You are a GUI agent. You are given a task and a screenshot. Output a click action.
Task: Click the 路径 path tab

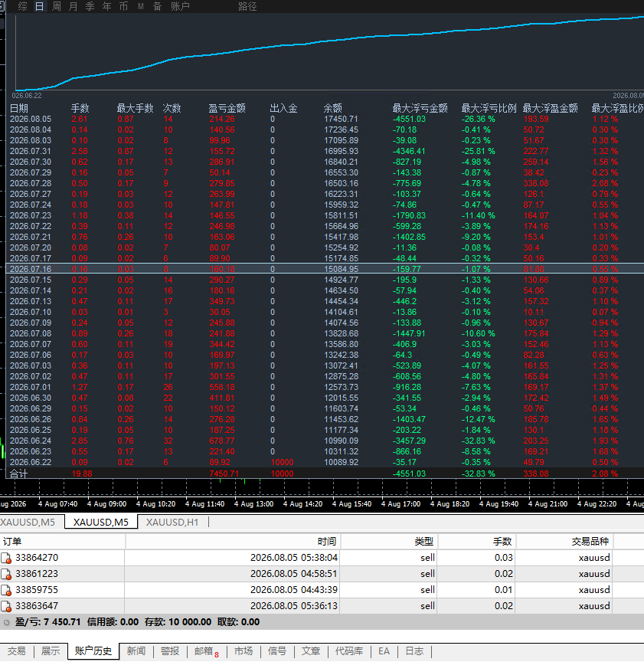tap(247, 6)
